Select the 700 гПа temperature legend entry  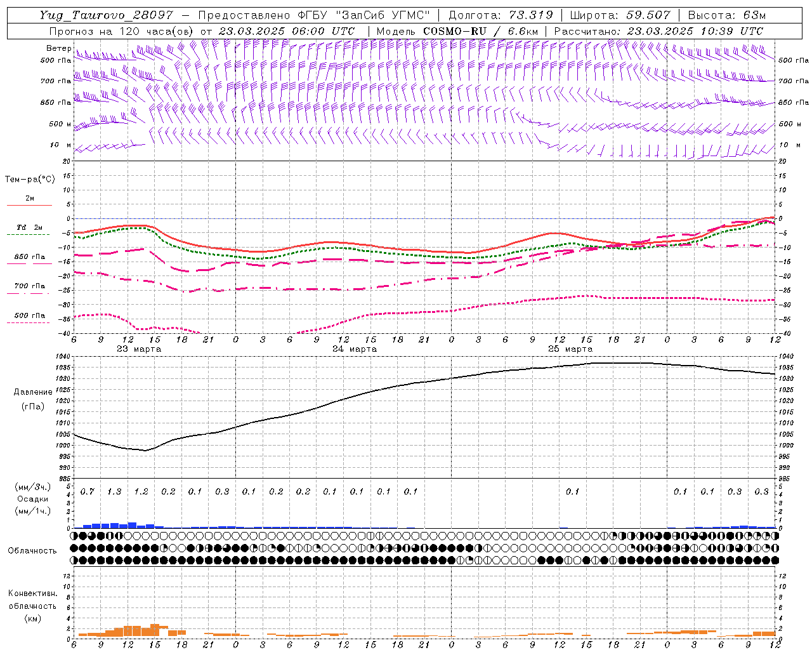(30, 286)
